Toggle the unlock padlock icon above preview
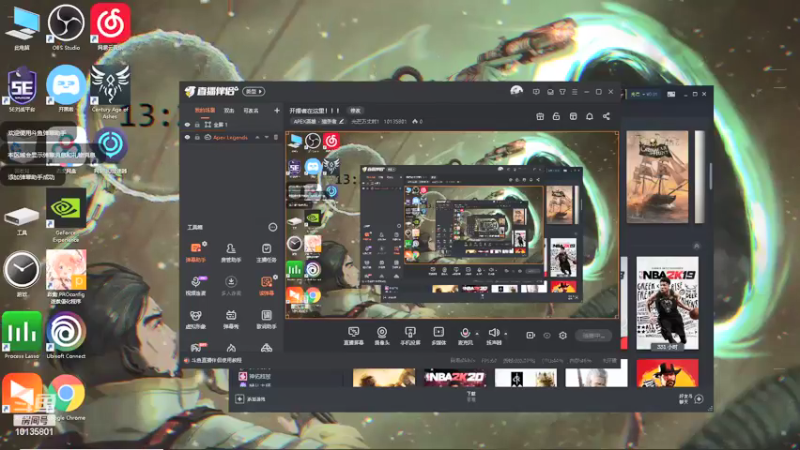 click(x=556, y=116)
